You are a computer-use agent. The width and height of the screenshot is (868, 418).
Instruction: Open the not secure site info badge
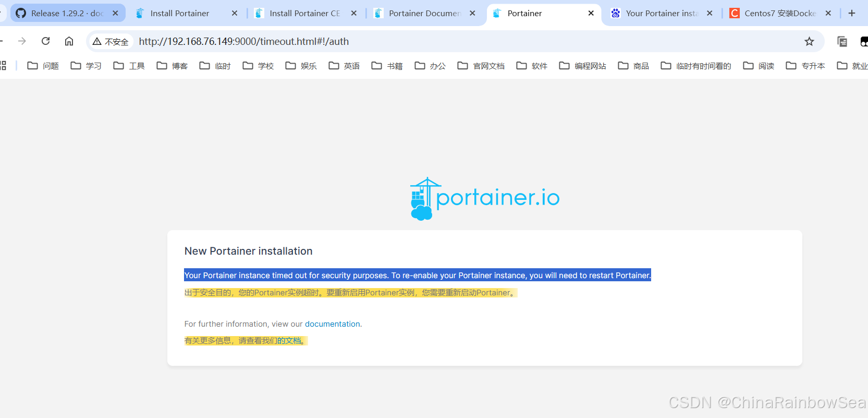coord(111,41)
